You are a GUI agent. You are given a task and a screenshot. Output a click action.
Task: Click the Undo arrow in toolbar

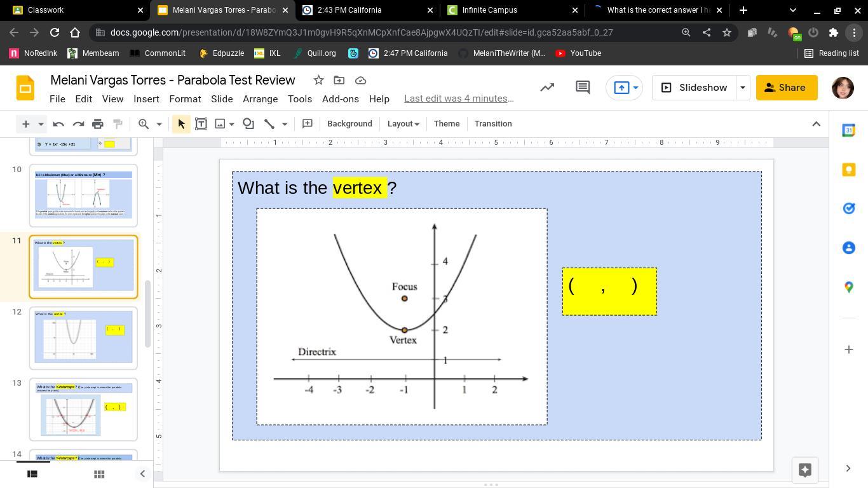pos(58,124)
